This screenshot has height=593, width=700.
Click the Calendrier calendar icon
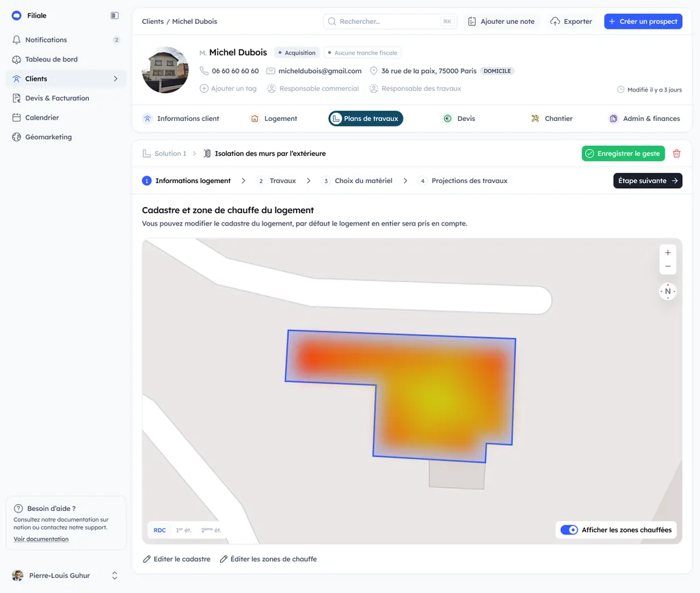tap(16, 118)
